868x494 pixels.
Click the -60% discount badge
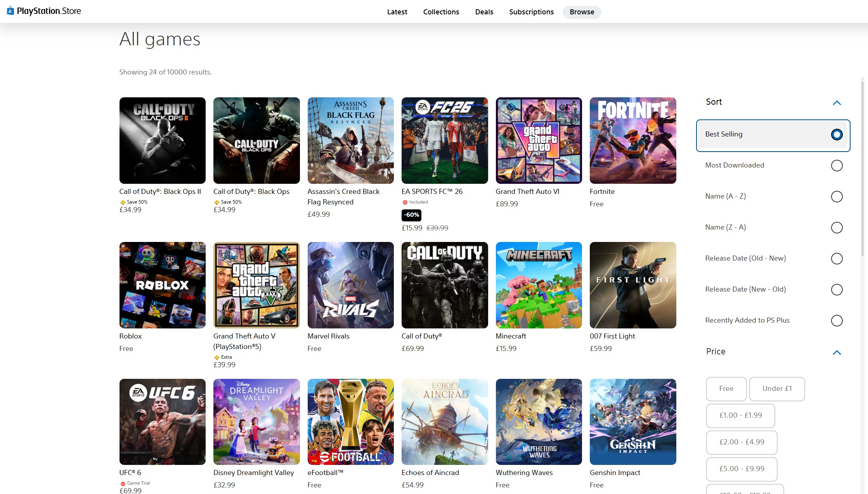[x=411, y=215]
